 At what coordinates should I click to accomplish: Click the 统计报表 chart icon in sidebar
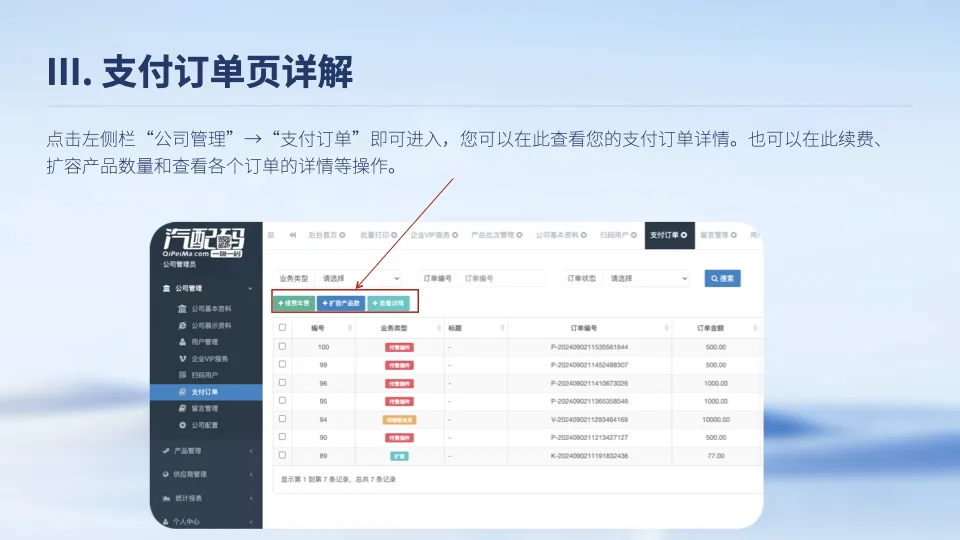click(x=166, y=498)
